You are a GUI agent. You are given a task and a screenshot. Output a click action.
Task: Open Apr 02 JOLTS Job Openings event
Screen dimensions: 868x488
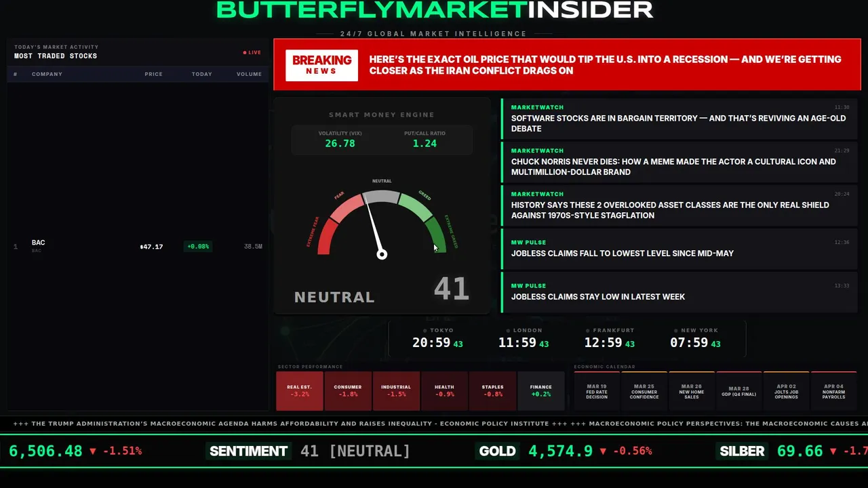point(787,391)
